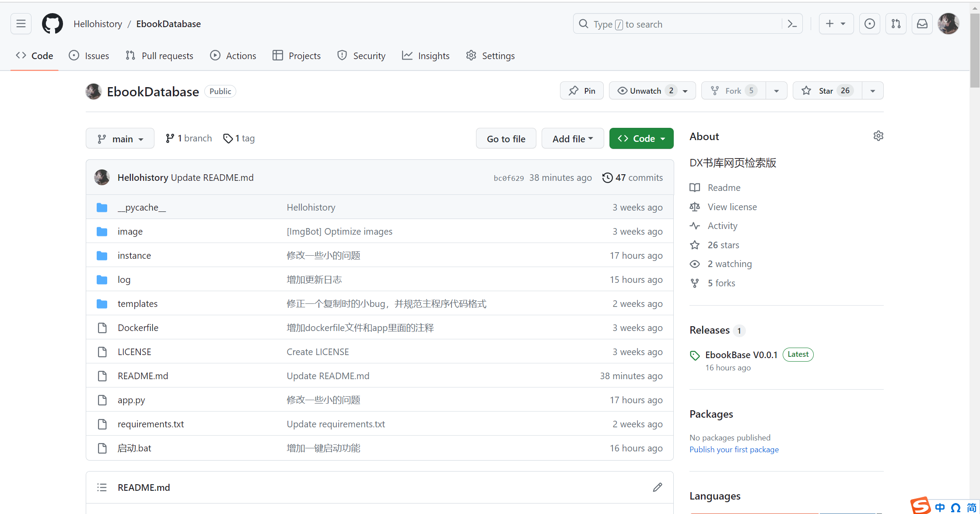Click the page vertical scrollbar thumb
The width and height of the screenshot is (980, 514).
point(975,50)
